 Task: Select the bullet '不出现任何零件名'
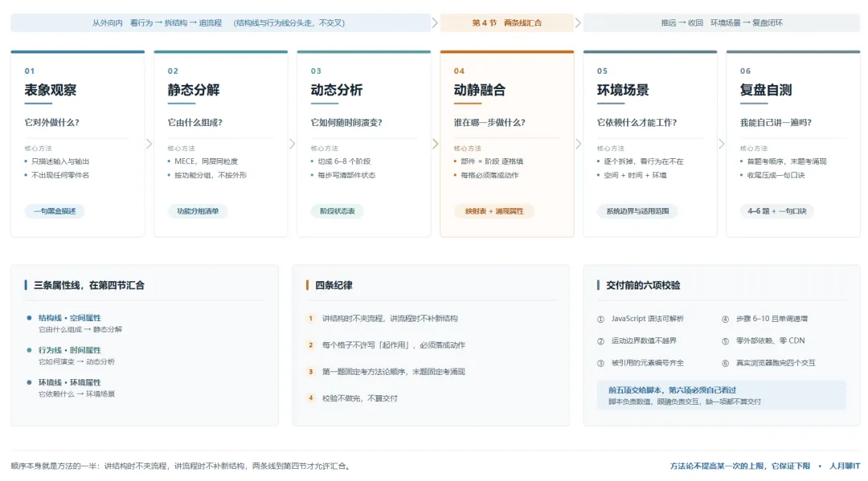[x=60, y=175]
